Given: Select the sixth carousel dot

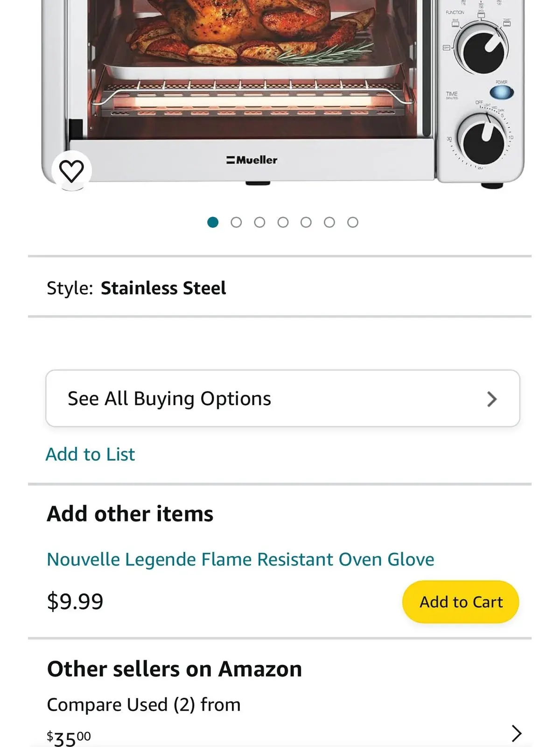Looking at the screenshot, I should click(x=330, y=223).
